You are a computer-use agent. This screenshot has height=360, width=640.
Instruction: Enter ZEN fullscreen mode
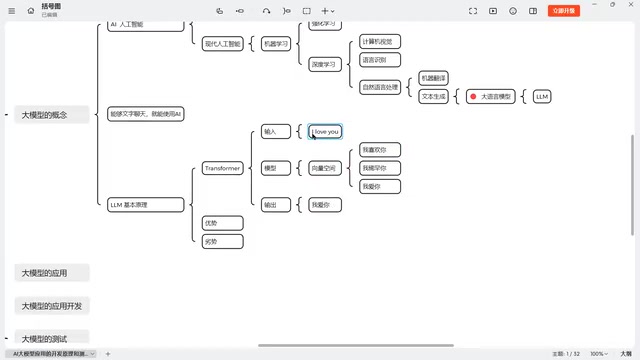(473, 11)
